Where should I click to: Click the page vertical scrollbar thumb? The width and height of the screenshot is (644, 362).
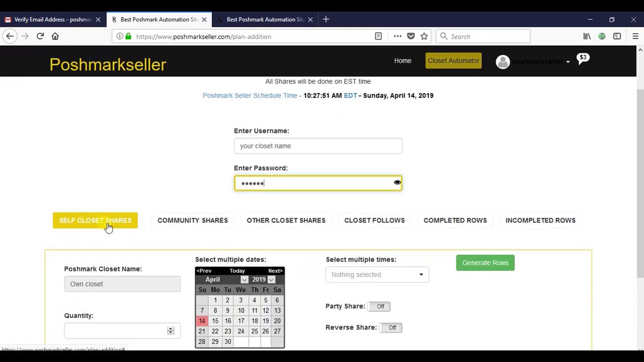point(640,184)
